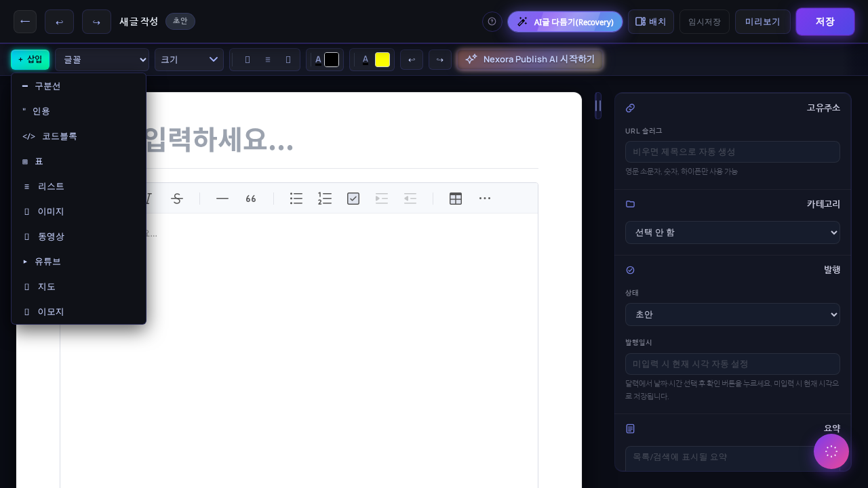Select 이모지 in the insert menu
The image size is (868, 488).
tap(79, 312)
